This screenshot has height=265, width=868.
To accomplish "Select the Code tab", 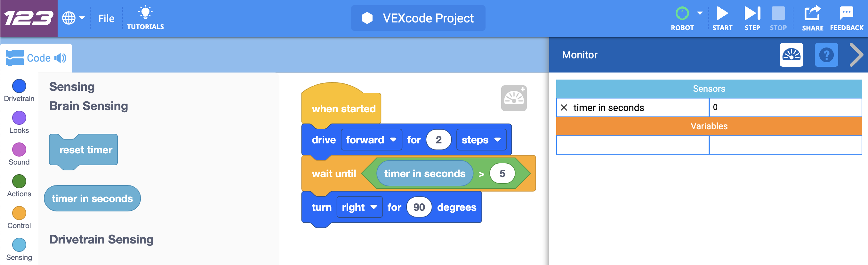I will coord(36,58).
